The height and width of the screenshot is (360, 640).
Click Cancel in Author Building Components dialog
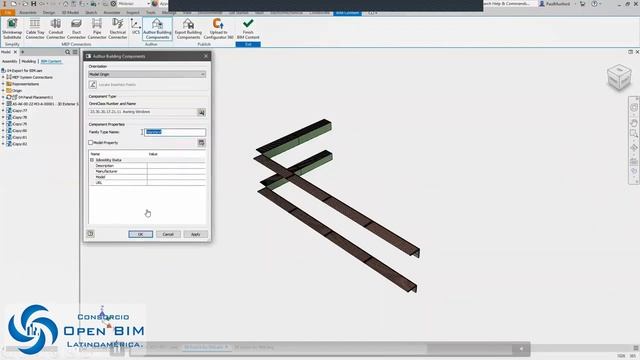[168, 234]
